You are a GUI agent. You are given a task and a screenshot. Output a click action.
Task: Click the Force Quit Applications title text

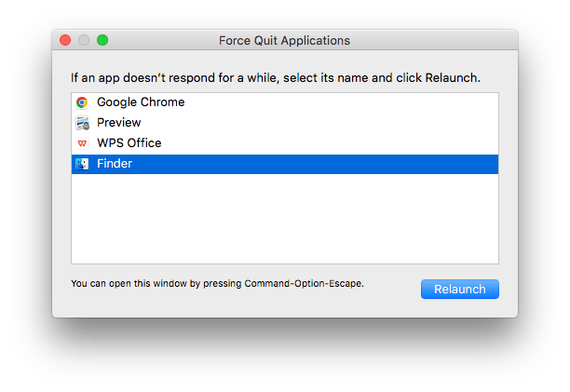click(x=284, y=41)
